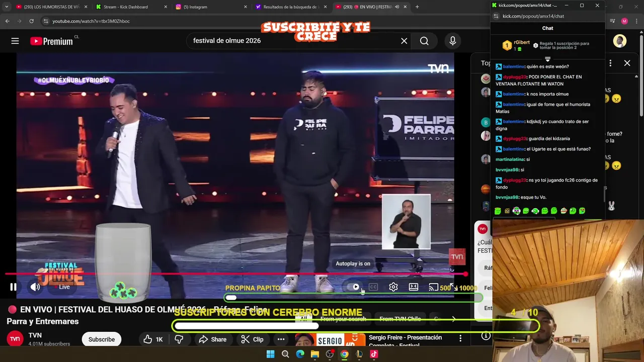This screenshot has height=362, width=644.
Task: Open Windows taskbar search
Action: [285, 354]
